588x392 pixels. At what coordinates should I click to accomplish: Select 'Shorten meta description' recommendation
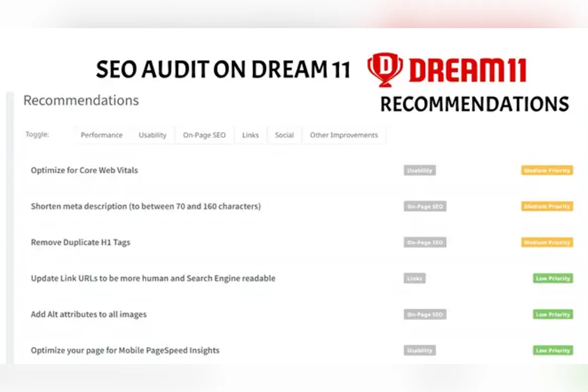(146, 207)
